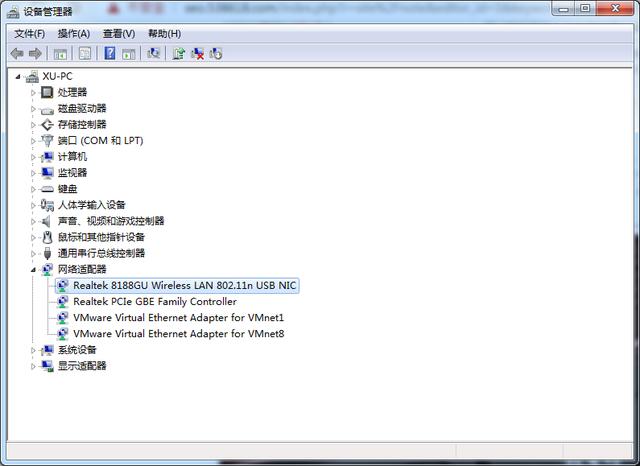Screen dimensions: 640x466
Task: Click the blue Help icon in toolbar
Action: [x=109, y=53]
